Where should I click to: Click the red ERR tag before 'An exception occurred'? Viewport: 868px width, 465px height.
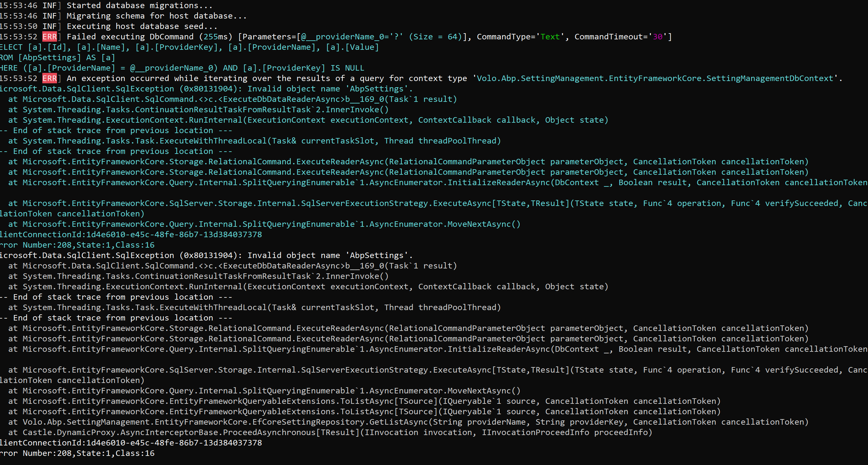coord(49,78)
